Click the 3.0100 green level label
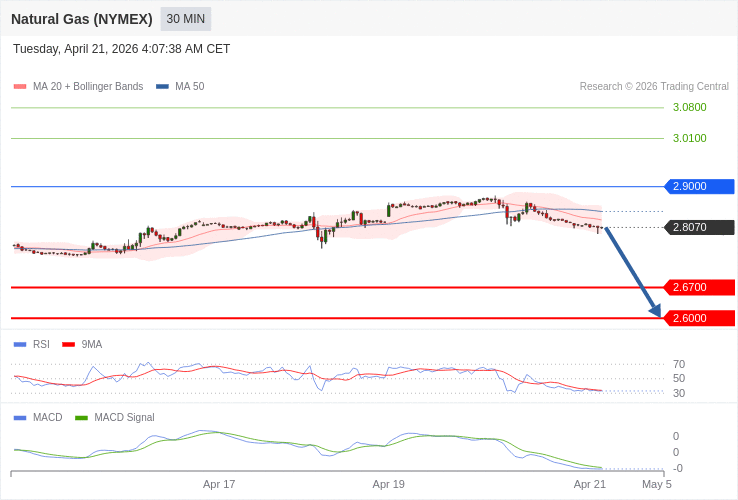Screen dimensions: 738x500 point(689,138)
